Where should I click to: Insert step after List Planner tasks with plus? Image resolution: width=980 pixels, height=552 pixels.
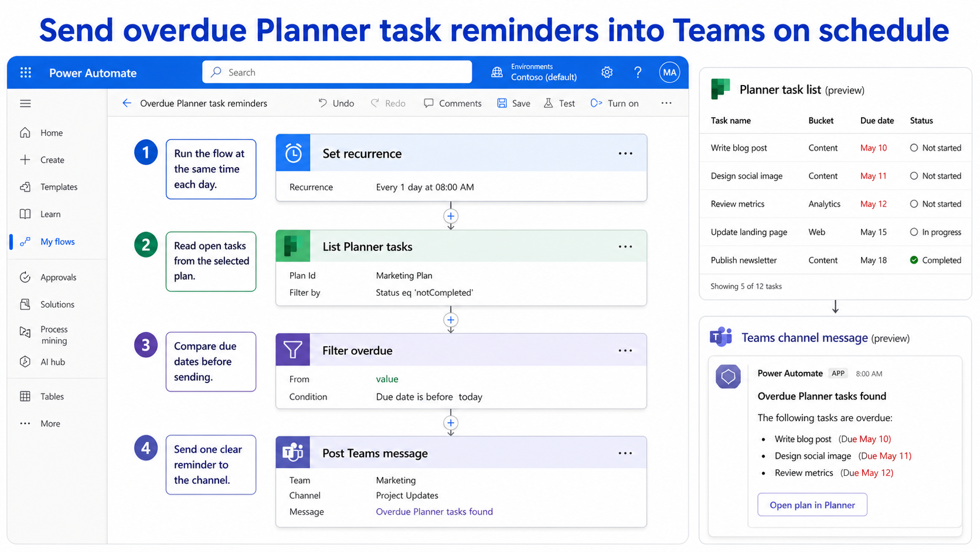coord(451,320)
